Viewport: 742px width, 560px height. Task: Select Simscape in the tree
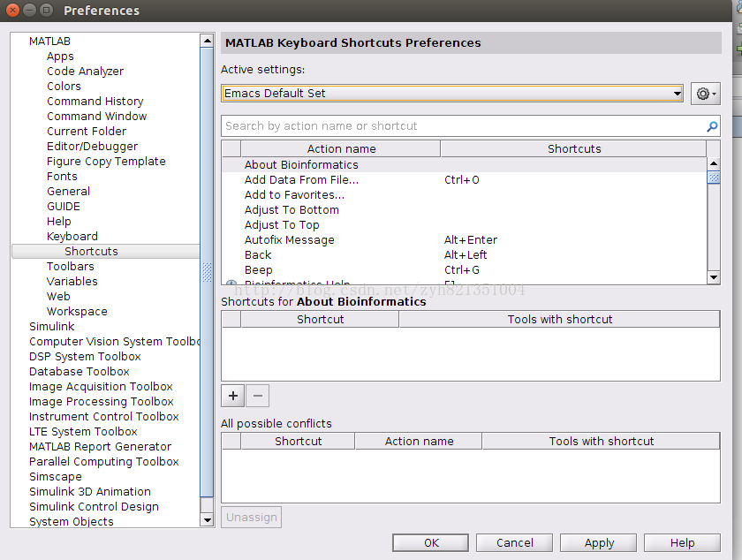pos(56,477)
